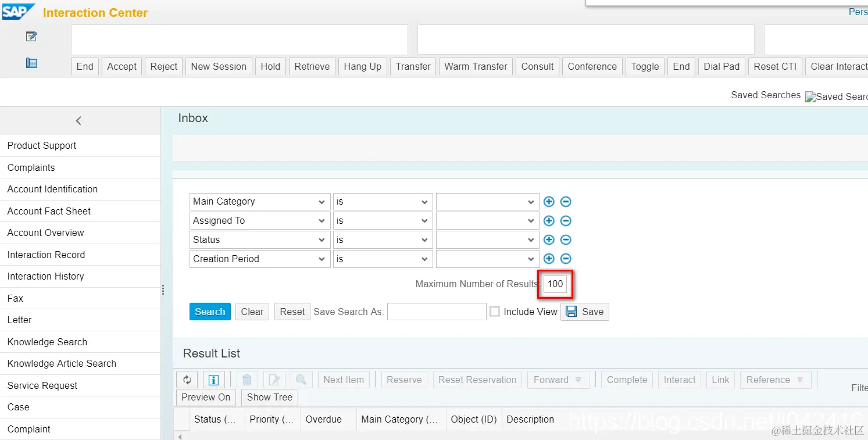Viewport: 868px width, 440px height.
Task: Click the Retrieve button
Action: click(312, 66)
